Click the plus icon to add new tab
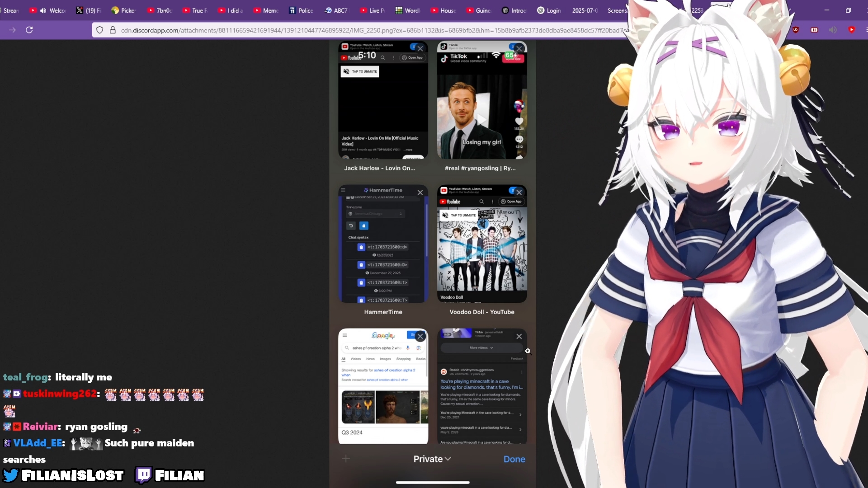Image resolution: width=868 pixels, height=488 pixels. point(346,459)
